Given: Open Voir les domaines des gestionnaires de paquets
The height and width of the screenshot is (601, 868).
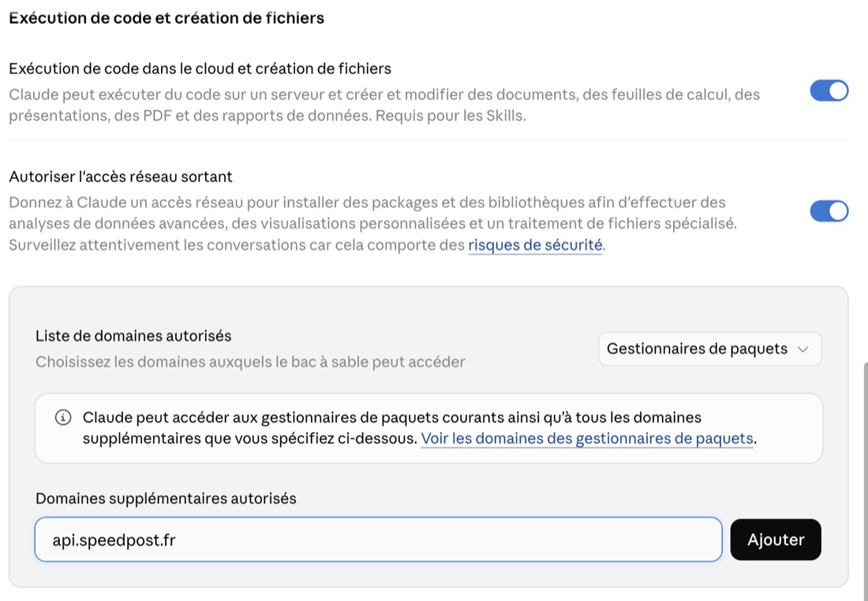Looking at the screenshot, I should click(587, 439).
